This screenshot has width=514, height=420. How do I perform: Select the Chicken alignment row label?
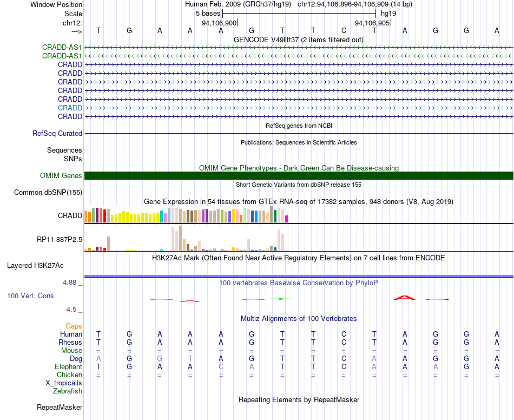click(x=69, y=375)
